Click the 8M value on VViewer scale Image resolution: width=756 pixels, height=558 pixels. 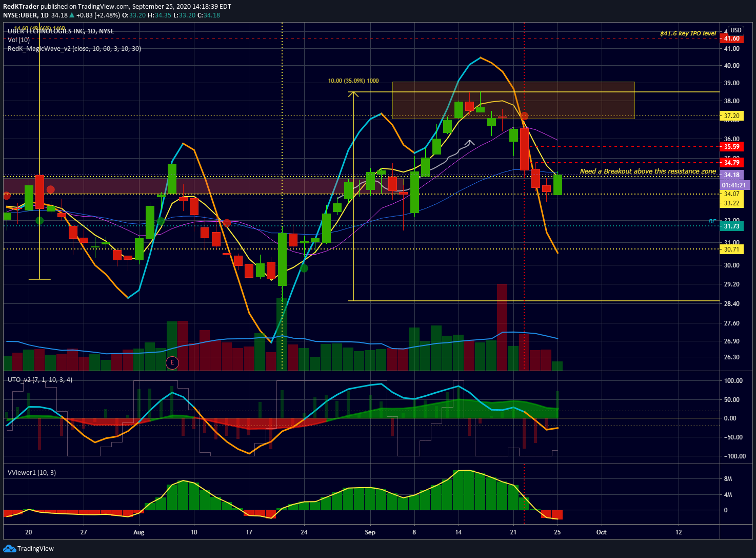click(728, 479)
